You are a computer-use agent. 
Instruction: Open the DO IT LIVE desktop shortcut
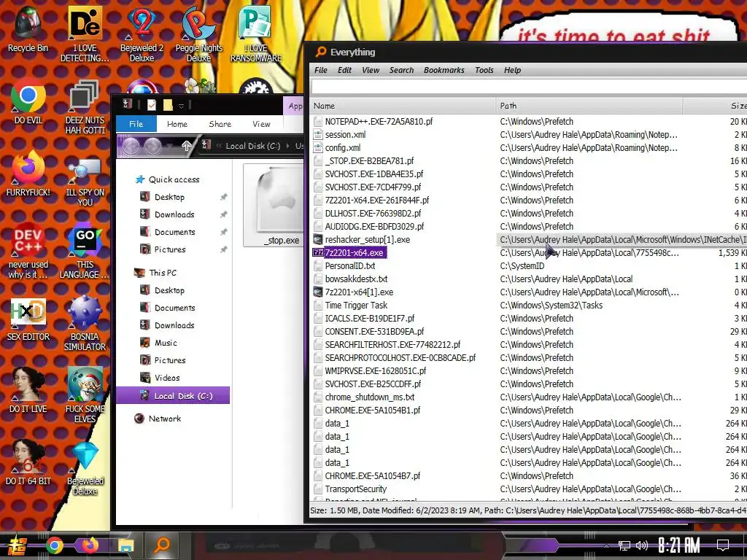[x=28, y=391]
